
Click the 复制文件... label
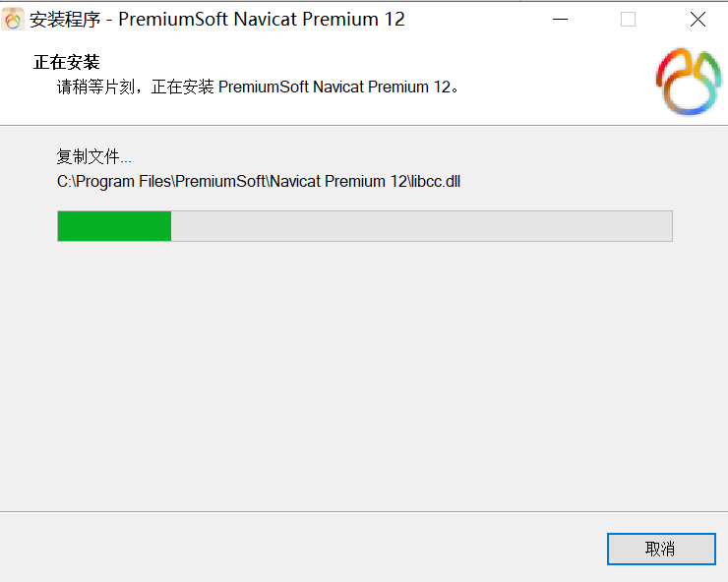click(x=93, y=157)
